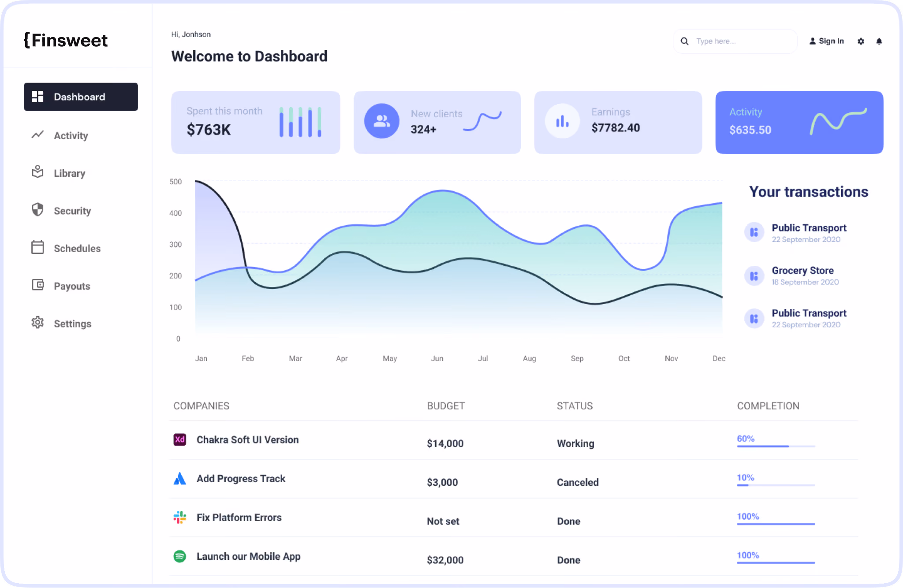Open the Dashboard menu item
903x588 pixels.
tap(81, 97)
